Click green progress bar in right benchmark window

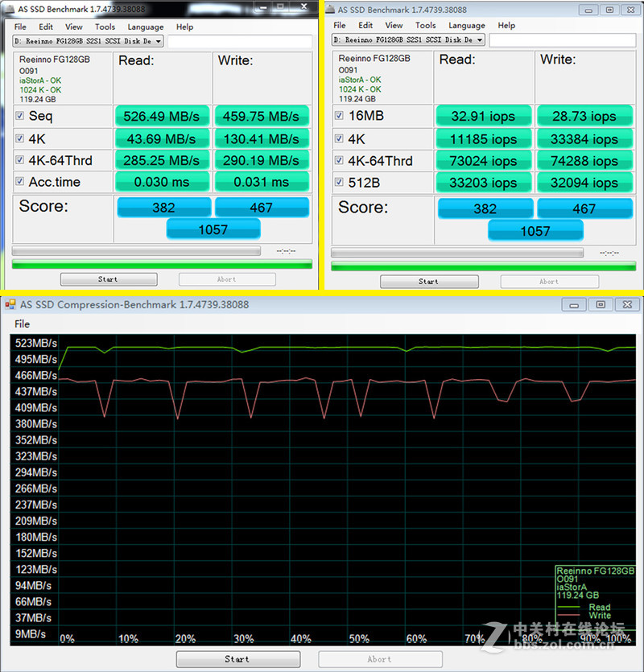pyautogui.click(x=483, y=266)
